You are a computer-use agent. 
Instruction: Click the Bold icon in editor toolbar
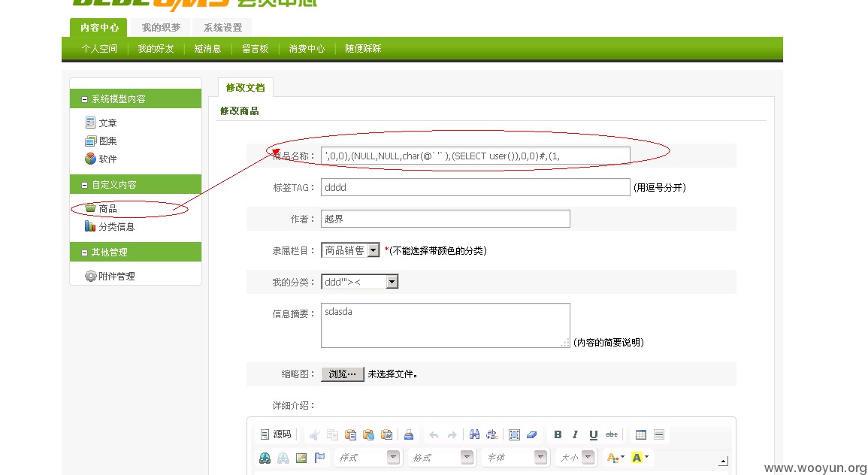click(x=558, y=434)
